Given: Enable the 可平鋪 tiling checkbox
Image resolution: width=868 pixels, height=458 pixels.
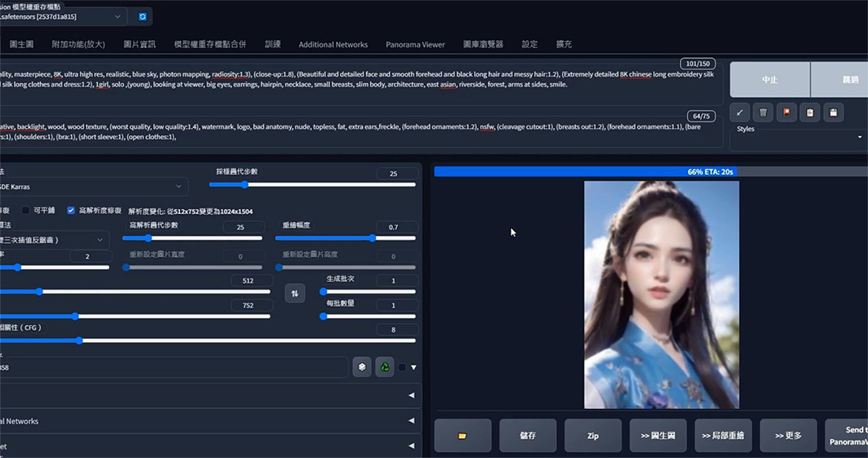Looking at the screenshot, I should 25,211.
